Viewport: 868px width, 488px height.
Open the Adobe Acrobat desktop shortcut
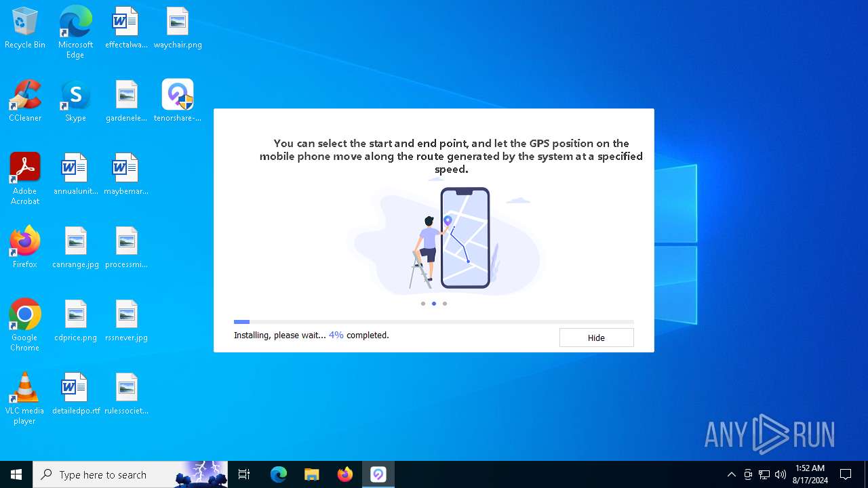[25, 179]
